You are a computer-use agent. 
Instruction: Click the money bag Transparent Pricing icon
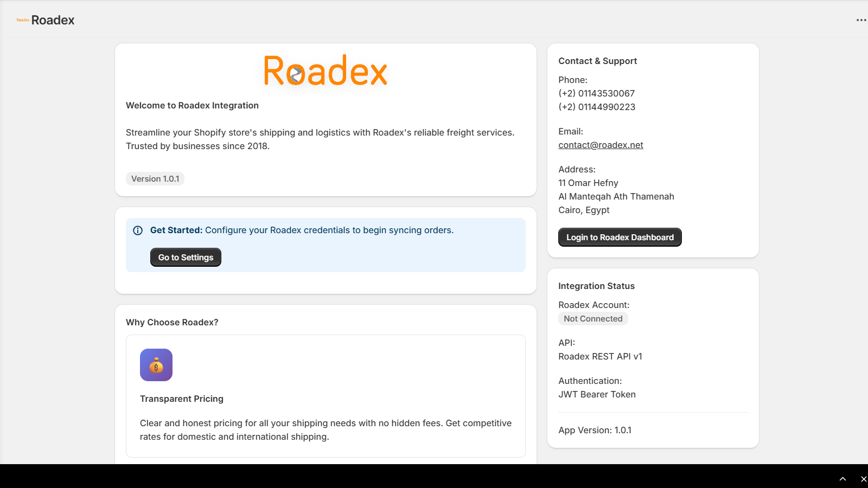156,365
